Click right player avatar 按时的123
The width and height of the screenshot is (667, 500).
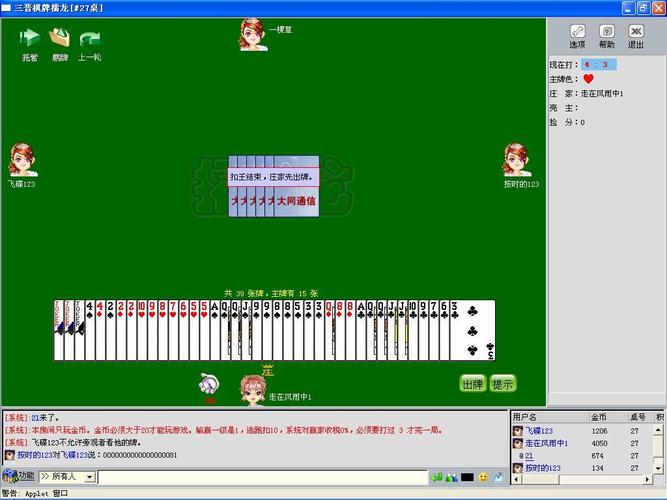516,160
